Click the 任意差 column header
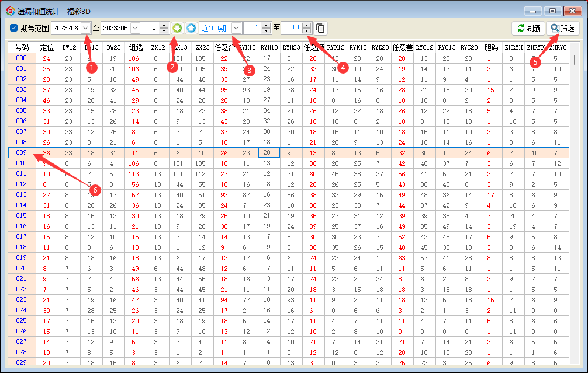Screen dimensions: 588x373 (x=403, y=47)
